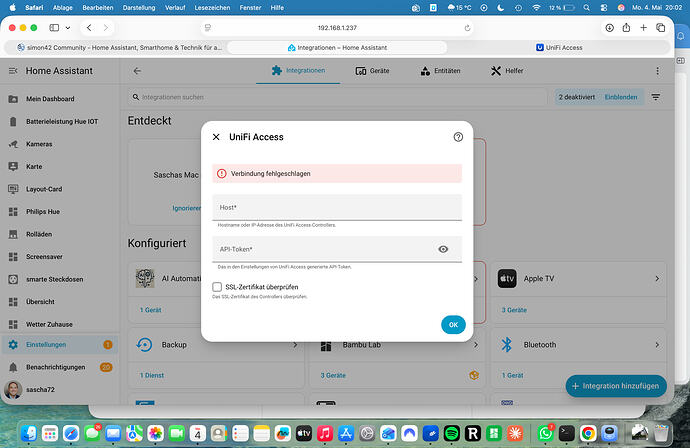Open Batterieleistung Hue IOT in sidebar
Image resolution: width=690 pixels, height=448 pixels.
coord(59,121)
